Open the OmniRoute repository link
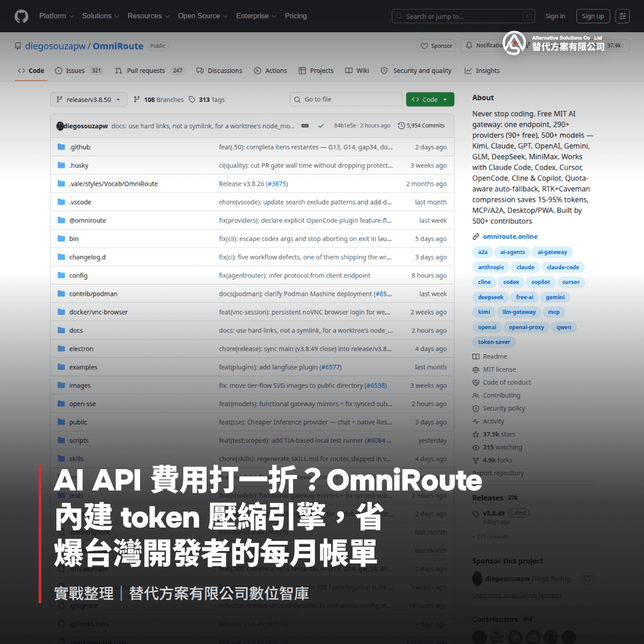The height and width of the screenshot is (644, 644). (x=118, y=46)
